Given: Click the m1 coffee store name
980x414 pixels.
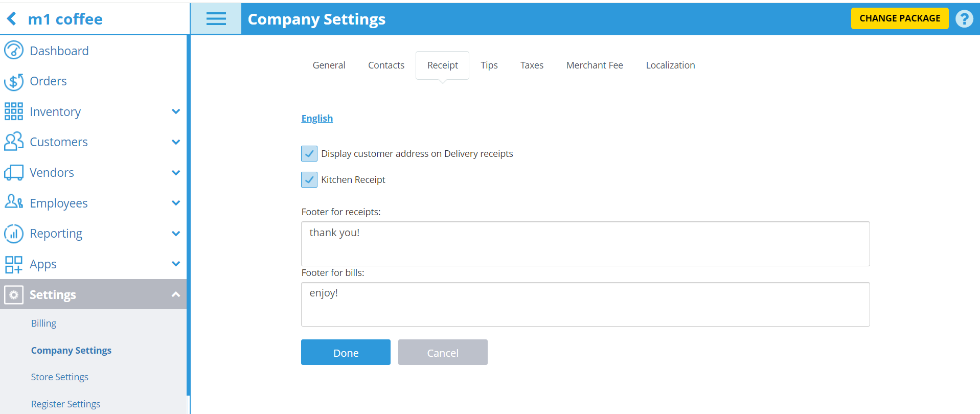Looking at the screenshot, I should [65, 19].
